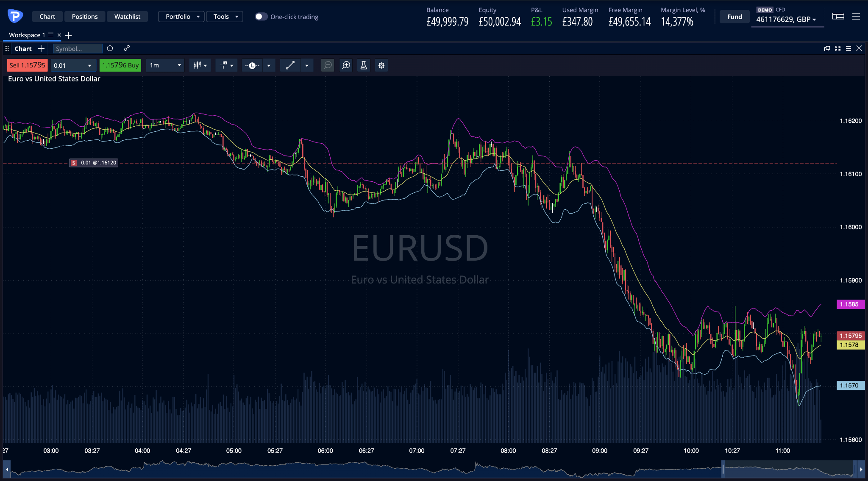
Task: Click the navigator left scroll arrow
Action: coord(7,469)
